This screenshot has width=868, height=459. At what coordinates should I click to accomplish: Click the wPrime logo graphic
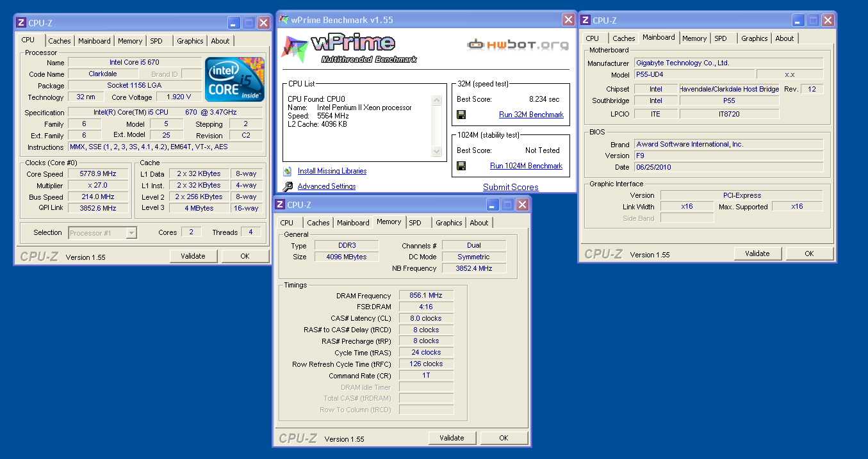350,49
